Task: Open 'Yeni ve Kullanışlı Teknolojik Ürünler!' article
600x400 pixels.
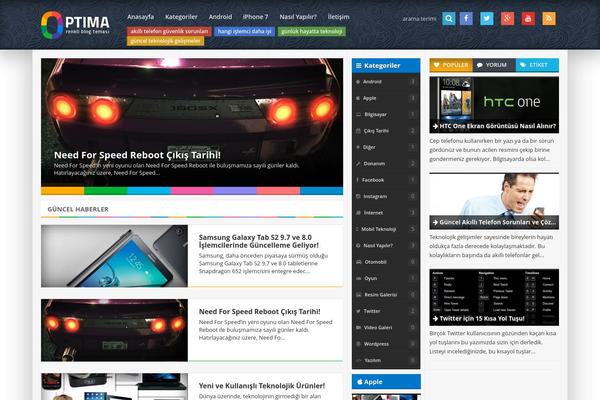Action: [262, 386]
